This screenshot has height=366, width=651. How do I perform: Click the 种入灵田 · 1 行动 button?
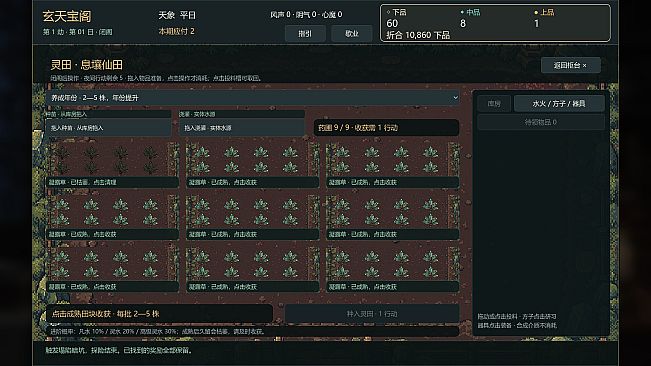coord(372,314)
